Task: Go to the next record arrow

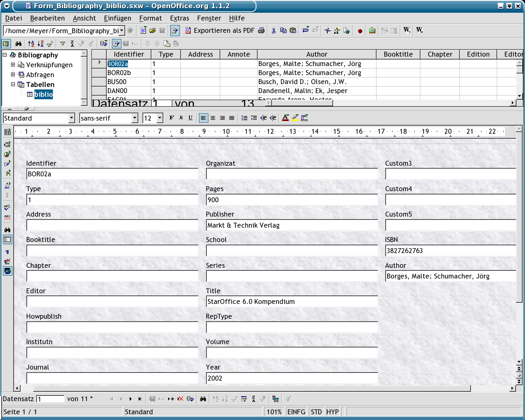Action: pyautogui.click(x=130, y=399)
